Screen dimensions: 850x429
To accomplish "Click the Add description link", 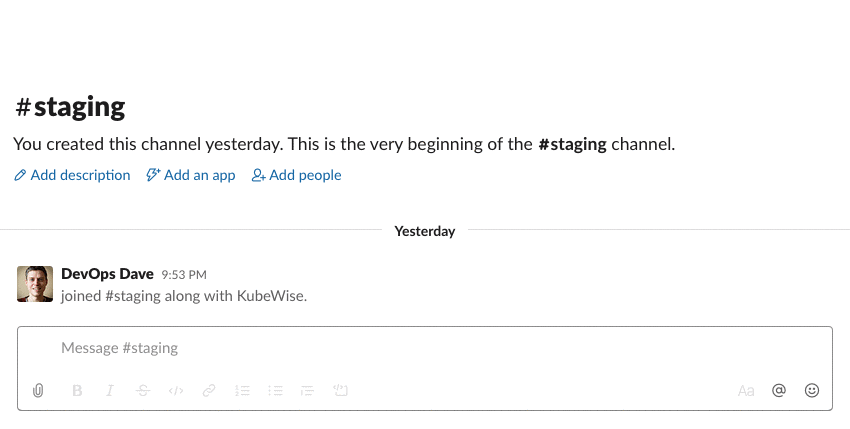I will tap(72, 175).
